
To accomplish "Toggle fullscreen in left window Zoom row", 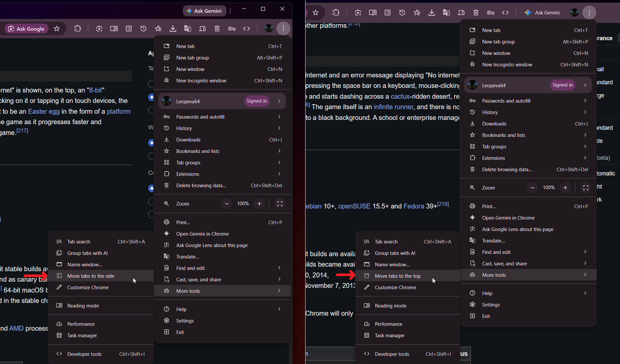I will click(280, 204).
